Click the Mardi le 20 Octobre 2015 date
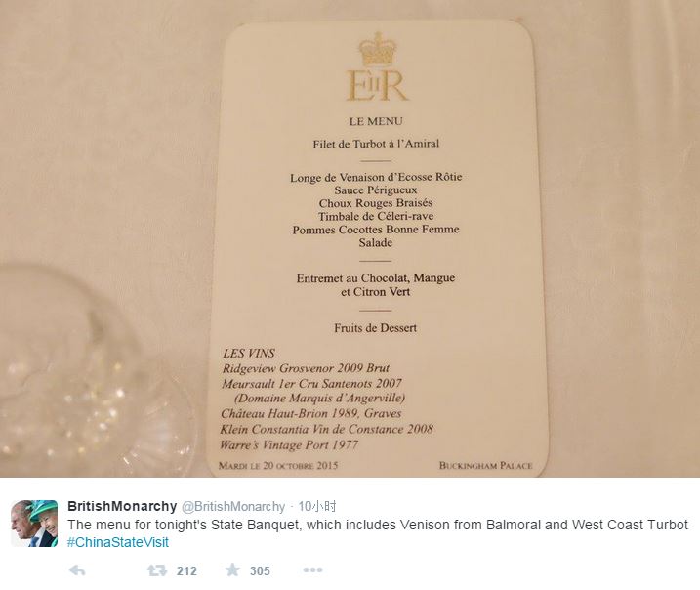This screenshot has width=700, height=590. (278, 466)
